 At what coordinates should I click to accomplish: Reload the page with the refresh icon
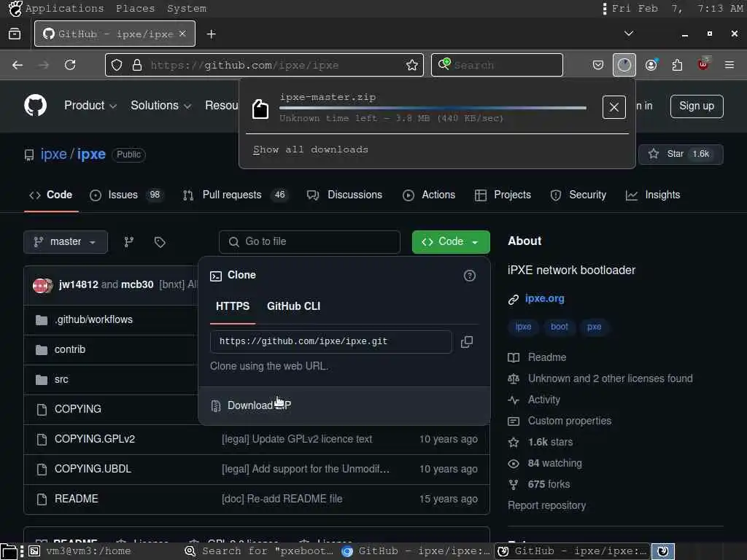pos(70,65)
